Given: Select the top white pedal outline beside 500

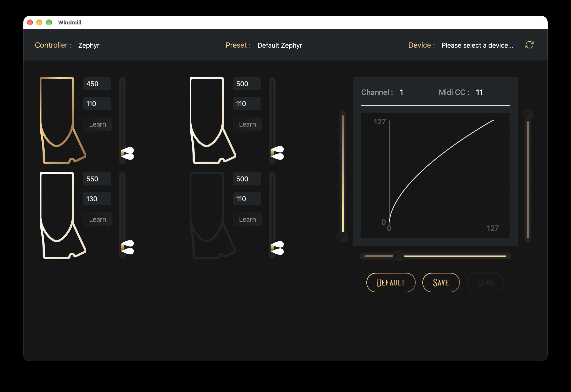Looking at the screenshot, I should (x=213, y=120).
